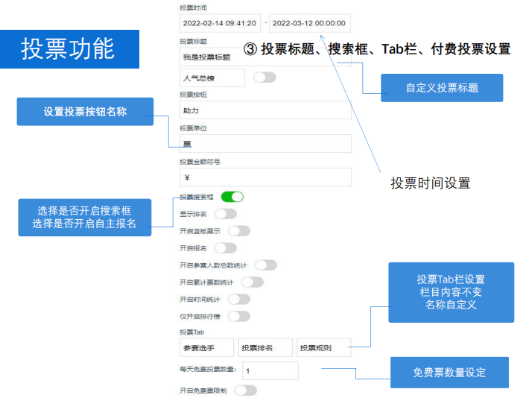
Task: Switch on 开启参赛人数总数统计
Action: click(265, 265)
